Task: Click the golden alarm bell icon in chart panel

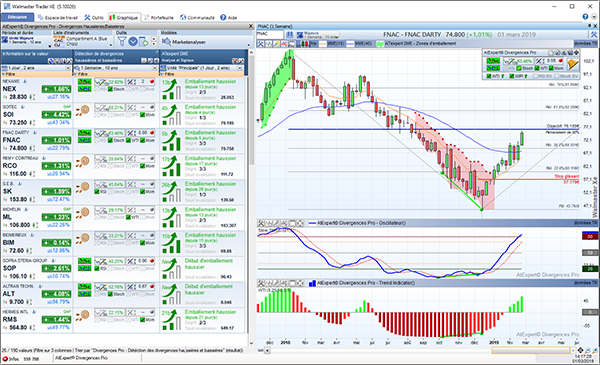Action: point(573,64)
